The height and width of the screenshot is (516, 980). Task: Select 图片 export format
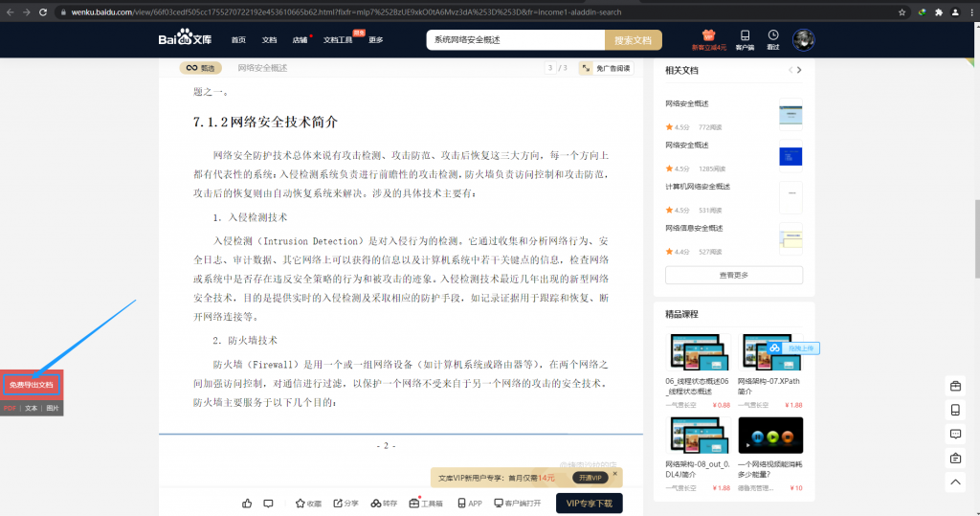(53, 408)
